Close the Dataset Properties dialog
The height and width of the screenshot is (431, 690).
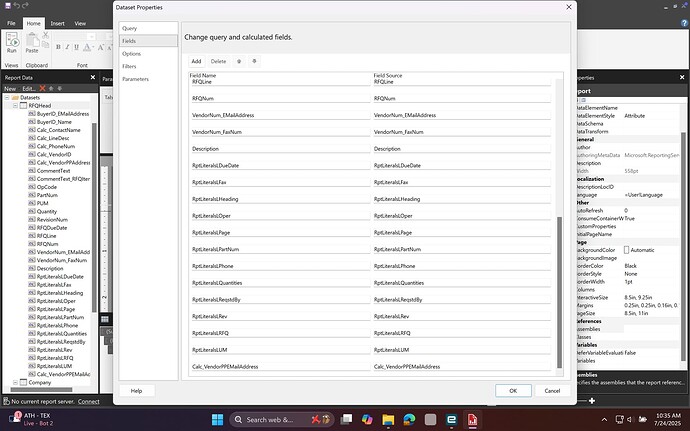pos(569,7)
